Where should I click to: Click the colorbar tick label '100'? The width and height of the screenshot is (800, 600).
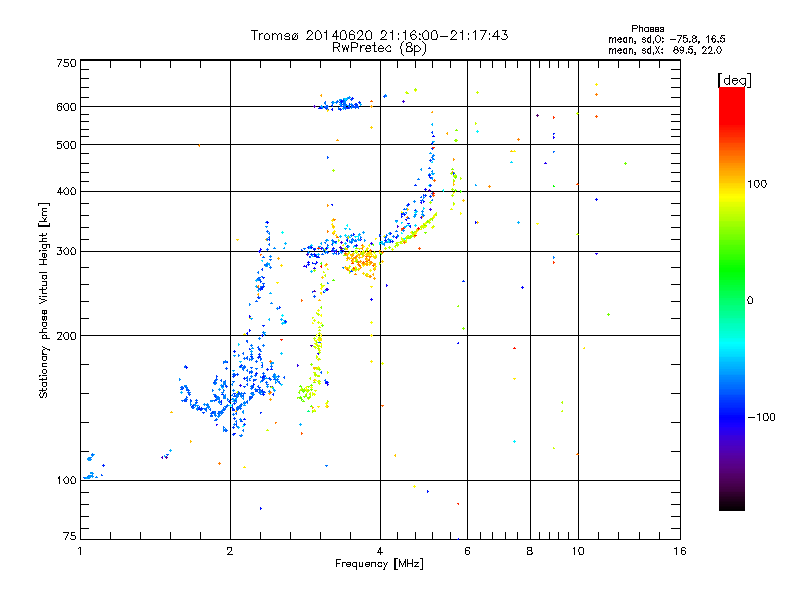click(x=757, y=184)
